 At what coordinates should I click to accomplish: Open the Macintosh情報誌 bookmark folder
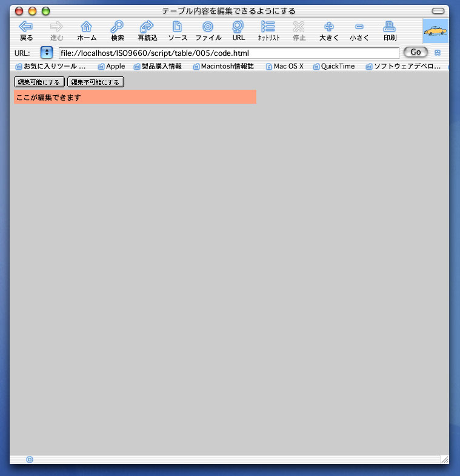tap(223, 66)
